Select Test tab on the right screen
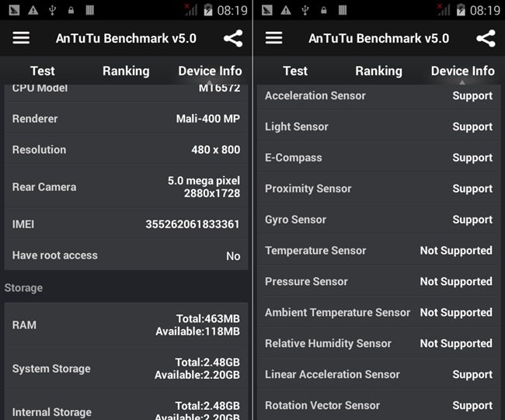 click(x=295, y=71)
